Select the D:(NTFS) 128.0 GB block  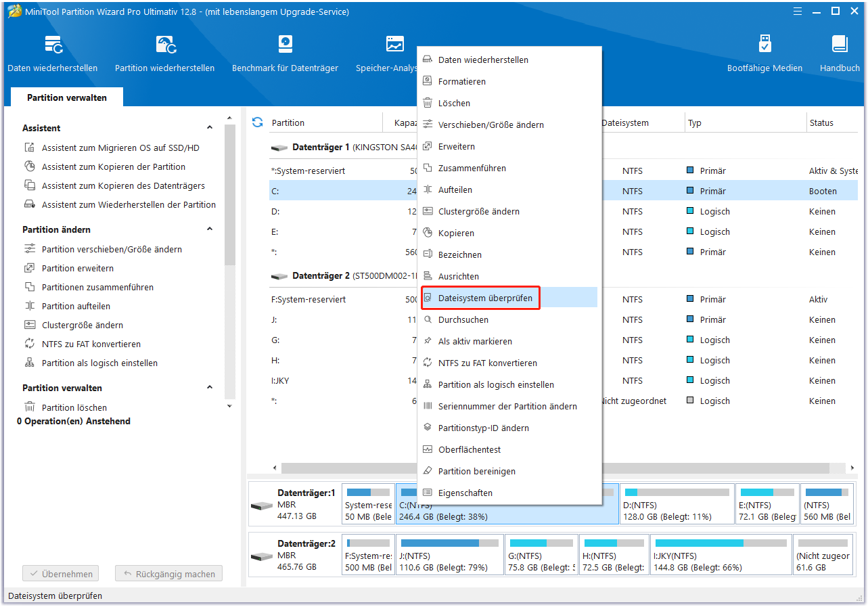click(x=677, y=504)
